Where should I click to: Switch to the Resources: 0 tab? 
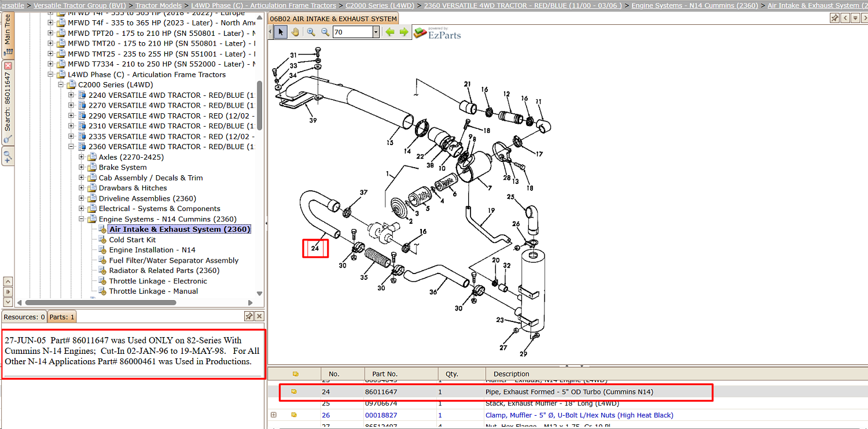click(x=24, y=317)
